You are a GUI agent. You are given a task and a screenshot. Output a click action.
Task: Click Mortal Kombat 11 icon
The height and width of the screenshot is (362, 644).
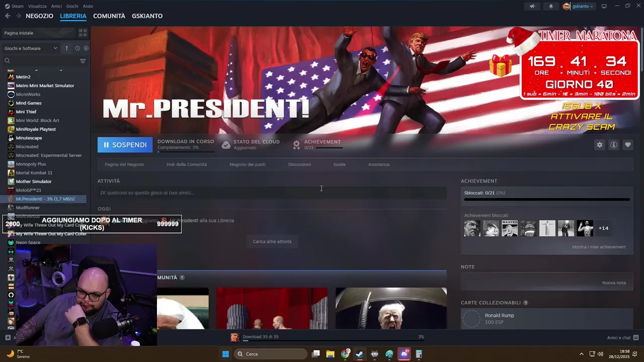11,172
